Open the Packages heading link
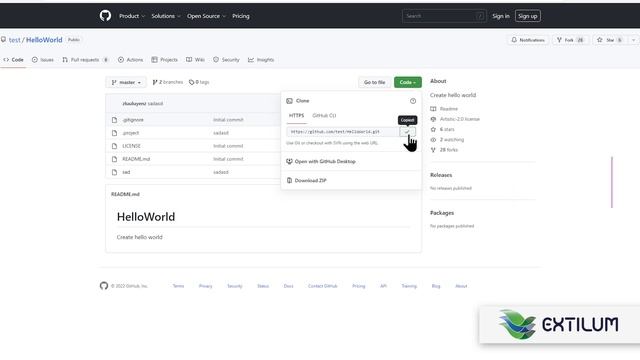This screenshot has height=360, width=640. 442,213
